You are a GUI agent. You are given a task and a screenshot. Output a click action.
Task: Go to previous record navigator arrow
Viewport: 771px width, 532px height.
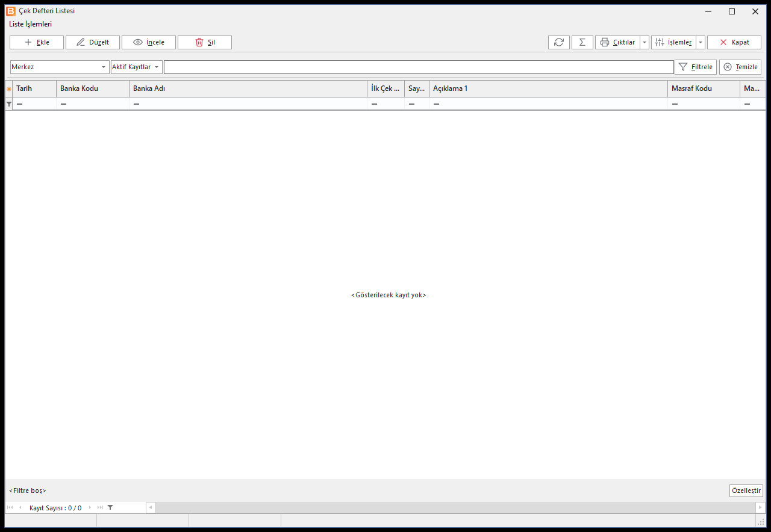point(20,508)
